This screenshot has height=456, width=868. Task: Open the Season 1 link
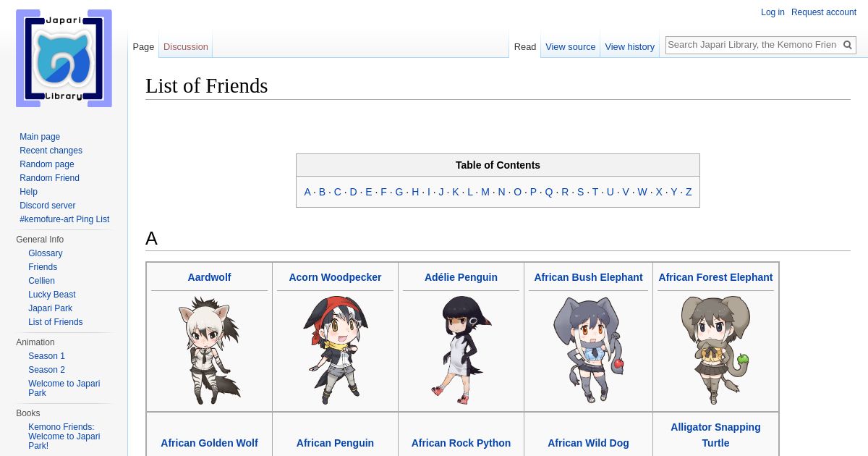46,356
